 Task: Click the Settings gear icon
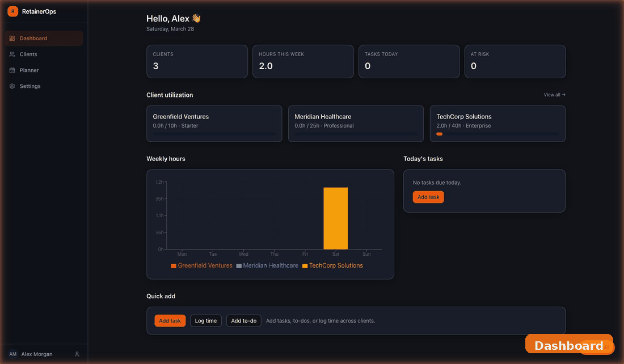tap(12, 86)
